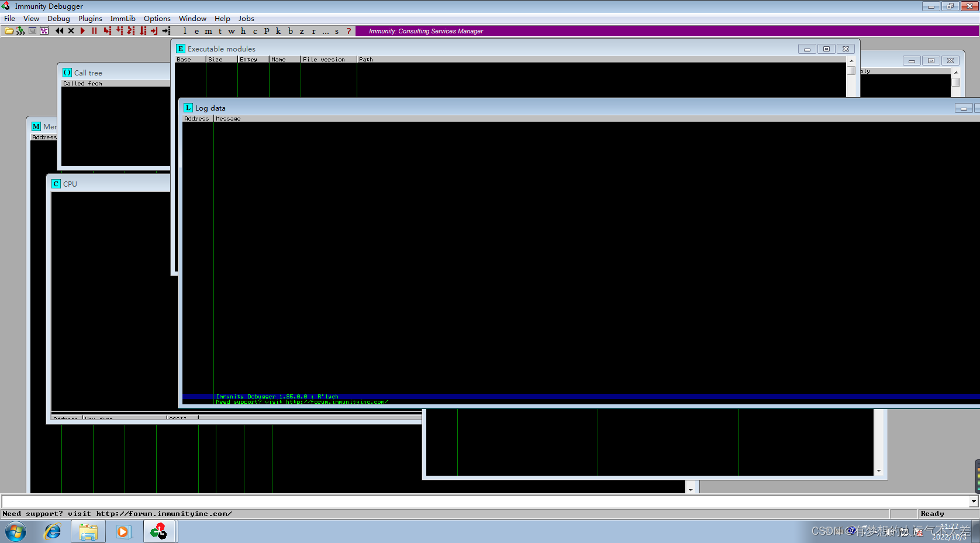The width and height of the screenshot is (980, 543).
Task: Maximize the Executable modules window
Action: 826,49
